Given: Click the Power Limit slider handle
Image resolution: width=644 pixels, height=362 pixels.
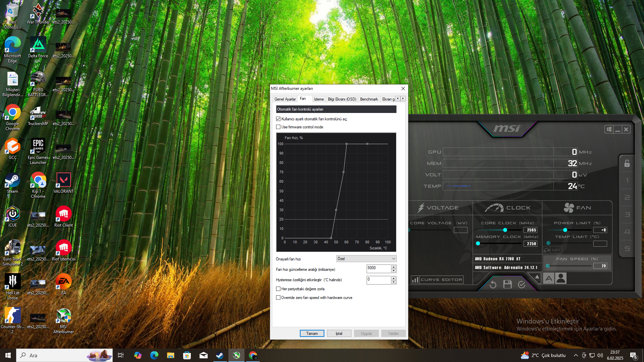Looking at the screenshot, I should coord(565,230).
